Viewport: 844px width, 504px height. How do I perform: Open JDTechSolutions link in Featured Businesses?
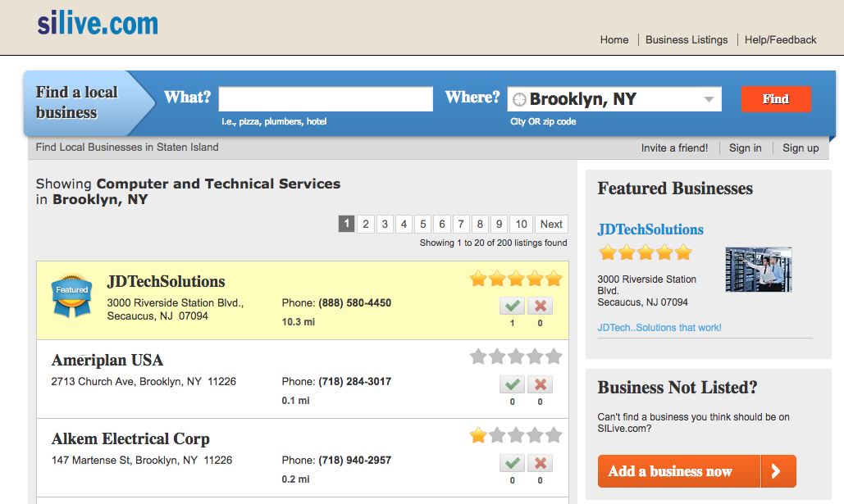coord(650,229)
